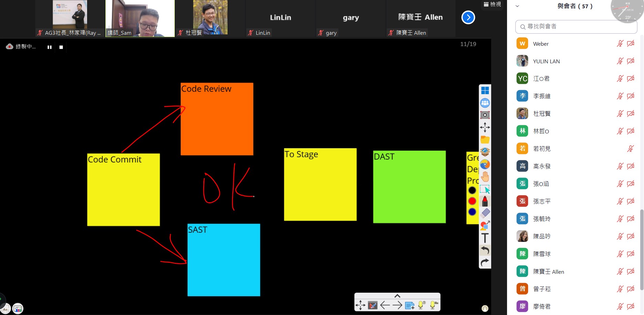The width and height of the screenshot is (644, 315).
Task: Pick the red color swatch
Action: click(x=472, y=201)
